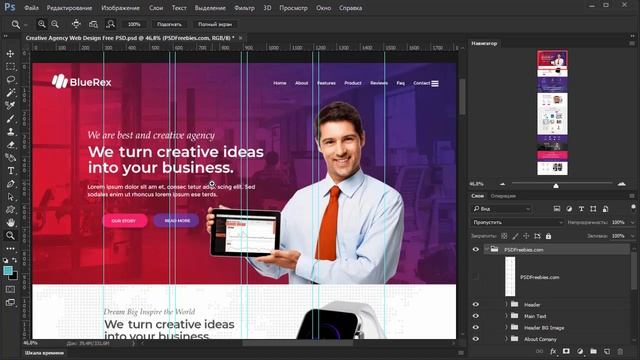Switch to the Операции tab
The height and width of the screenshot is (360, 640).
[503, 196]
